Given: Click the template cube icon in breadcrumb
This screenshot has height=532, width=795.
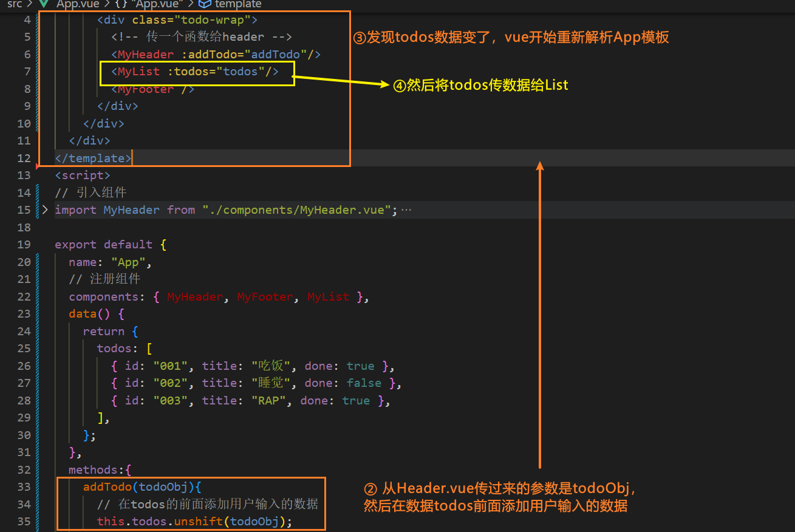Looking at the screenshot, I should 205,4.
